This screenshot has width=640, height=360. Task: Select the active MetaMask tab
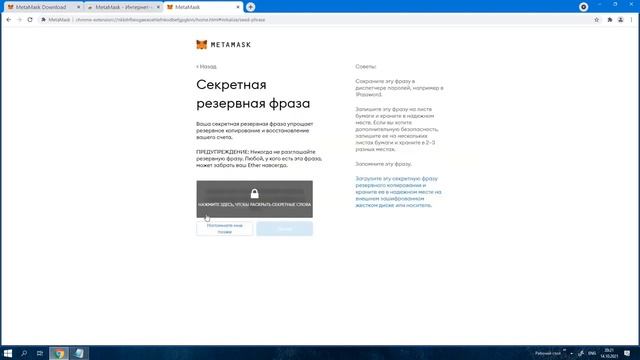coord(202,7)
